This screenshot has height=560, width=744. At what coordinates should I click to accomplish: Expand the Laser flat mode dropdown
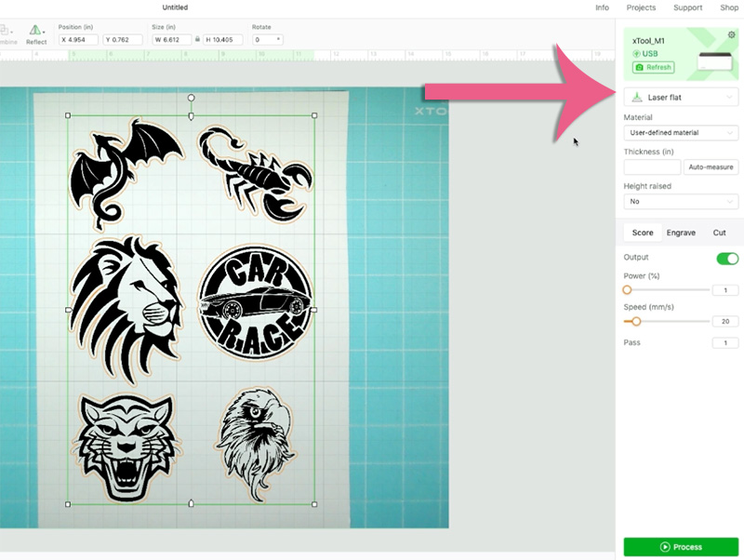(x=681, y=97)
